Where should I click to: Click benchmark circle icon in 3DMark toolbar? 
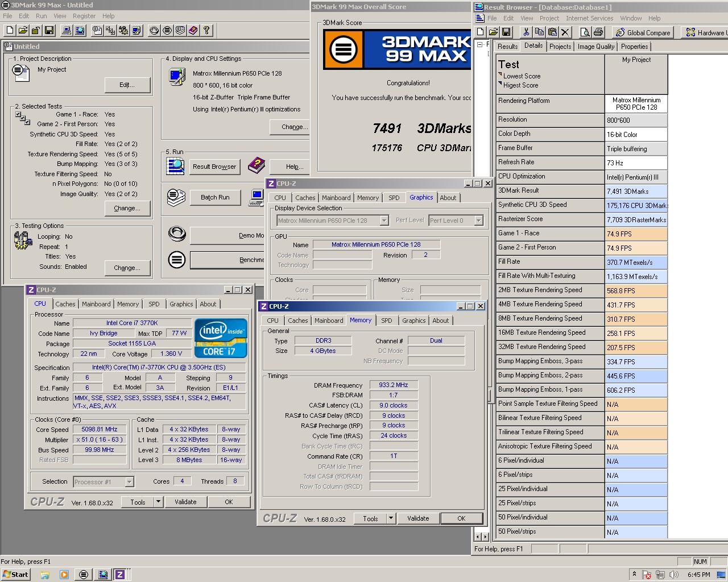(x=167, y=30)
